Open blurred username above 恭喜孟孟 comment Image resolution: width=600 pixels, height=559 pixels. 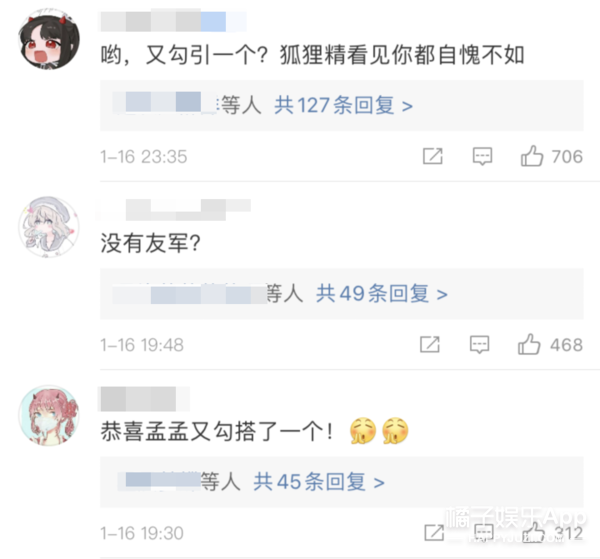point(144,399)
